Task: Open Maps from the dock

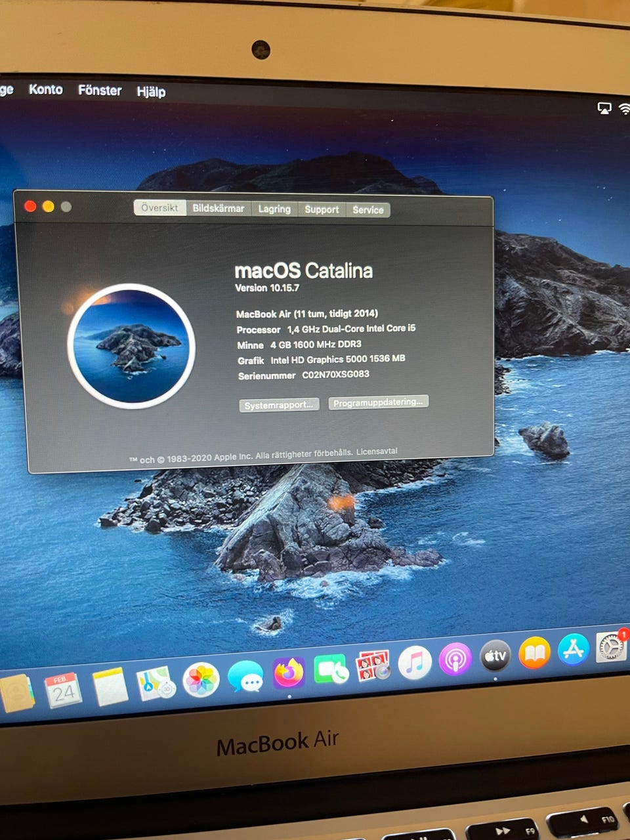Action: click(x=156, y=683)
